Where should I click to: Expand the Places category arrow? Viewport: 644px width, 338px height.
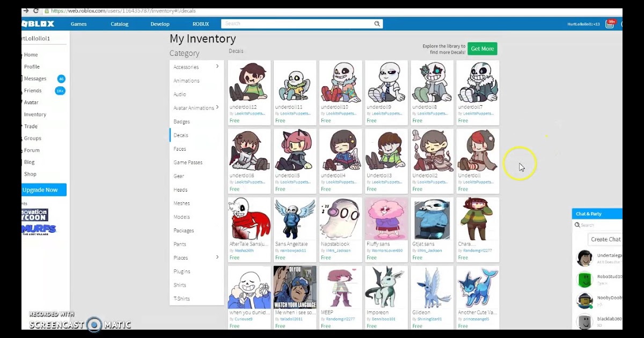click(217, 257)
